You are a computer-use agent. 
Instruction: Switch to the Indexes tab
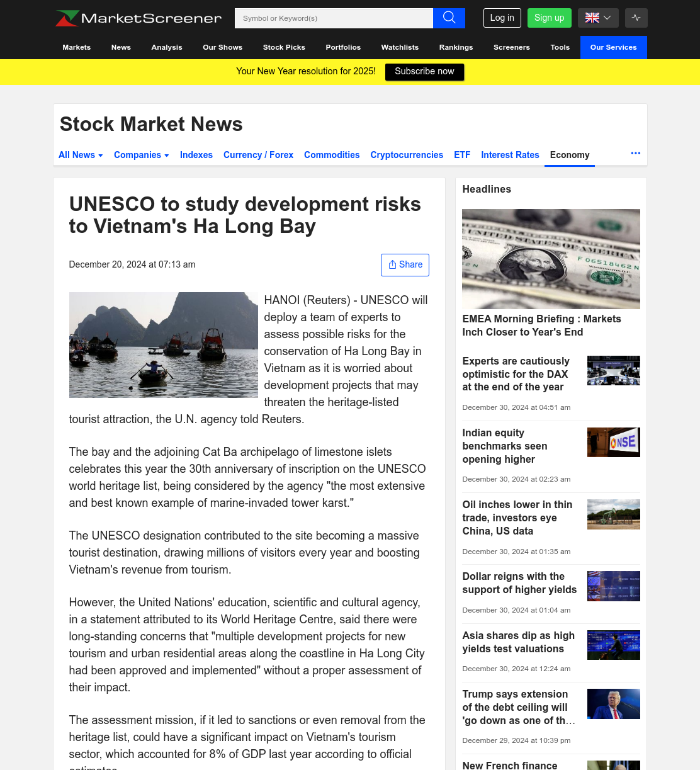click(x=196, y=155)
